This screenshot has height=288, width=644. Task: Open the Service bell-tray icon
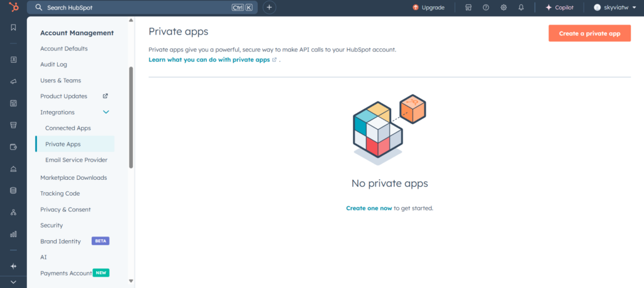click(x=13, y=169)
